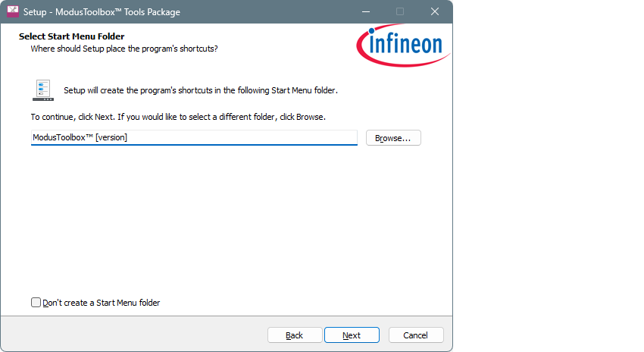Click 'Where should Setup place the program's shortcuts?' text
The height and width of the screenshot is (352, 644).
pos(124,49)
